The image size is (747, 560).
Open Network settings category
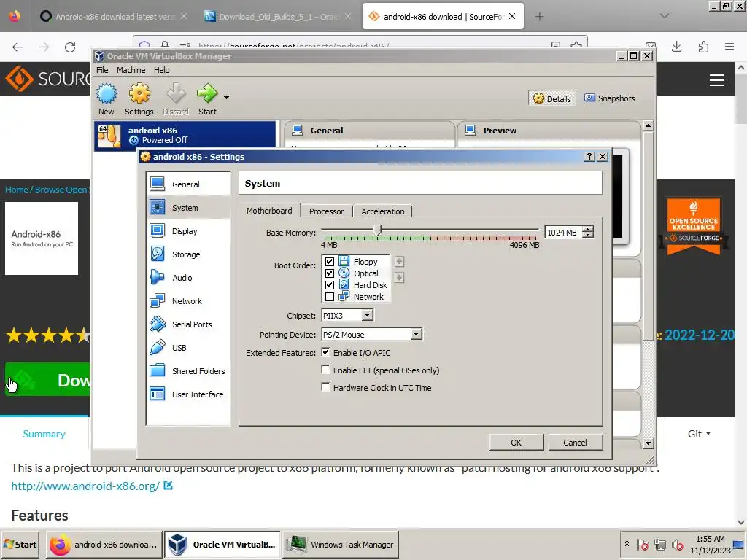pyautogui.click(x=188, y=301)
